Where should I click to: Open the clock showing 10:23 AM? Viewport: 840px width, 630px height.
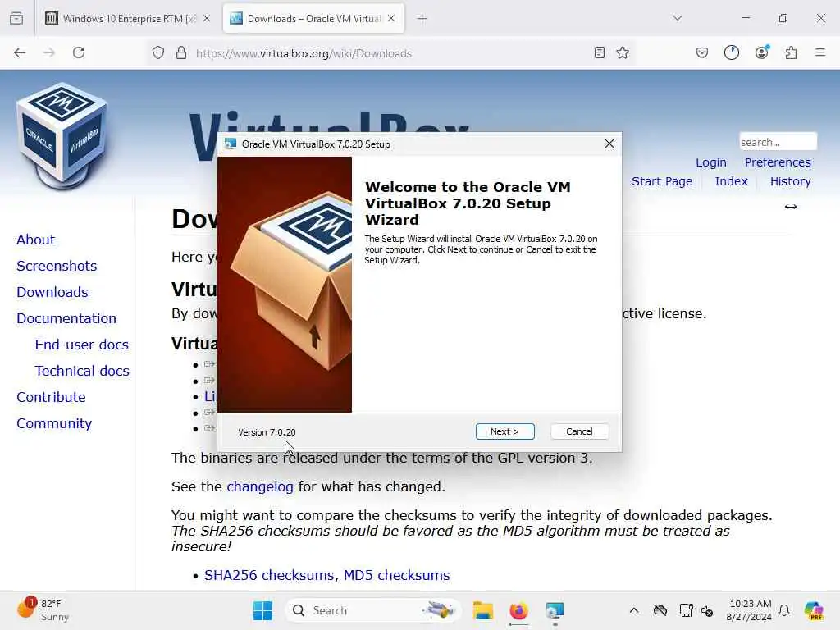point(749,610)
